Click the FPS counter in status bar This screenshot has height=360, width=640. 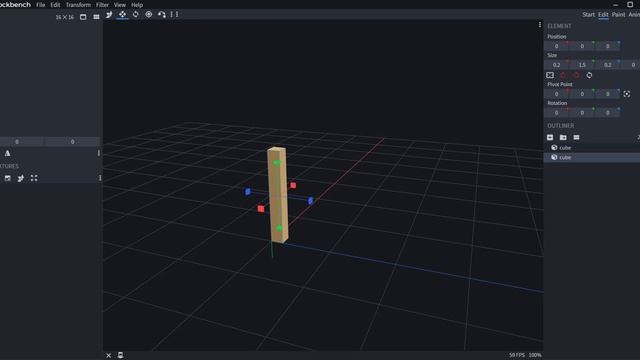pos(517,355)
